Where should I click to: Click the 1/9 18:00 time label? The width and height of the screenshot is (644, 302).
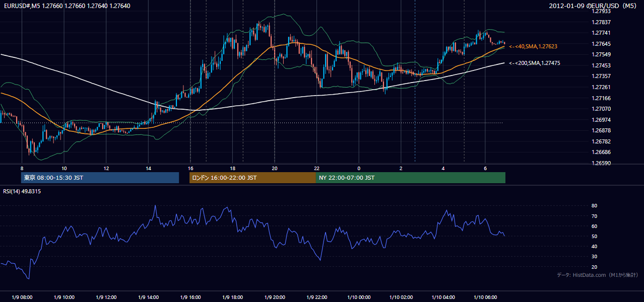tap(232, 297)
